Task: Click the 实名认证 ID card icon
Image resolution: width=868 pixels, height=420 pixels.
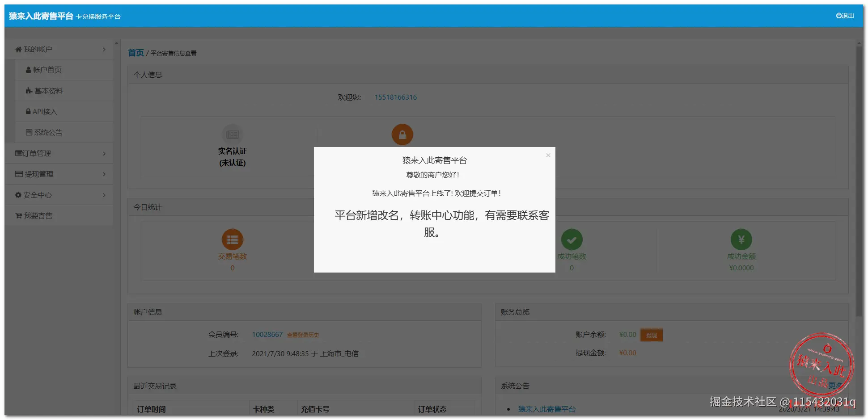Action: point(233,134)
